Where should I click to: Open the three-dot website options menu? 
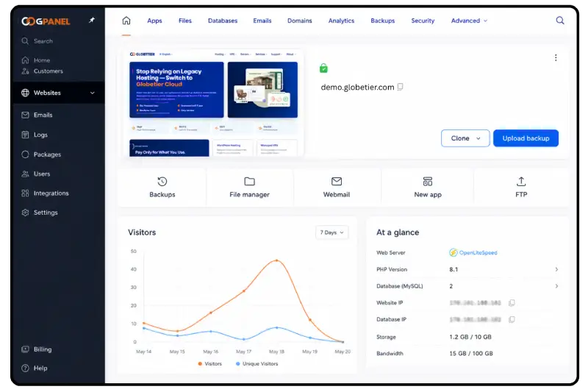556,58
